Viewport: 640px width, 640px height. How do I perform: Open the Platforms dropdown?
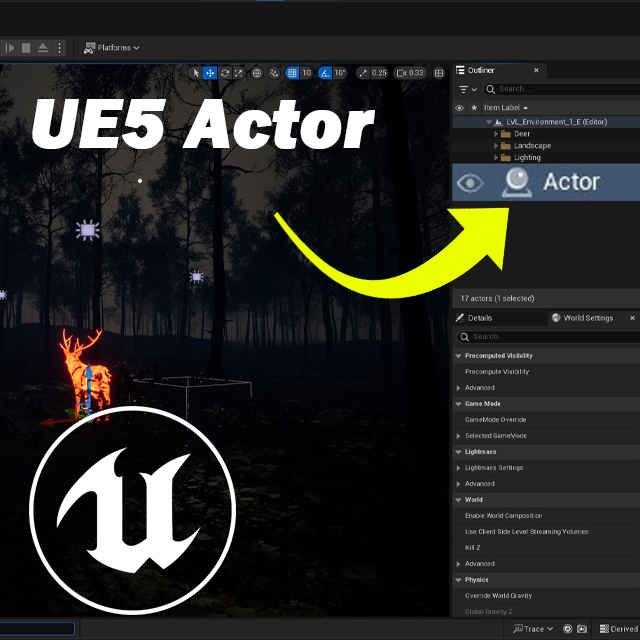[111, 48]
